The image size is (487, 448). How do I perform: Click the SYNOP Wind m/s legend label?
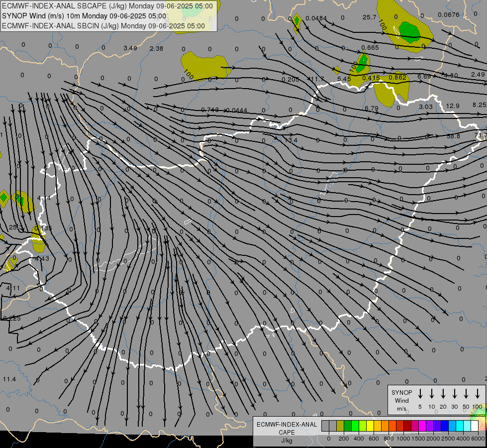click(401, 400)
